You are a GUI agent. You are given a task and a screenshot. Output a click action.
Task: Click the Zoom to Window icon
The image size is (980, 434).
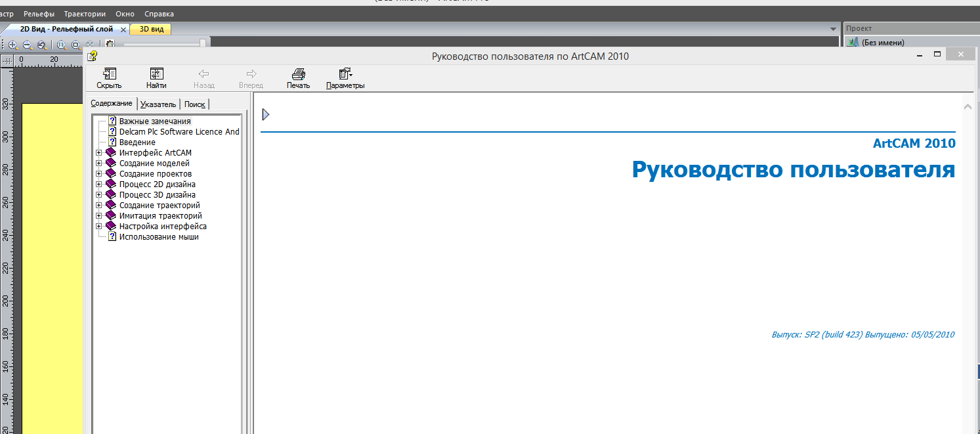pos(75,45)
